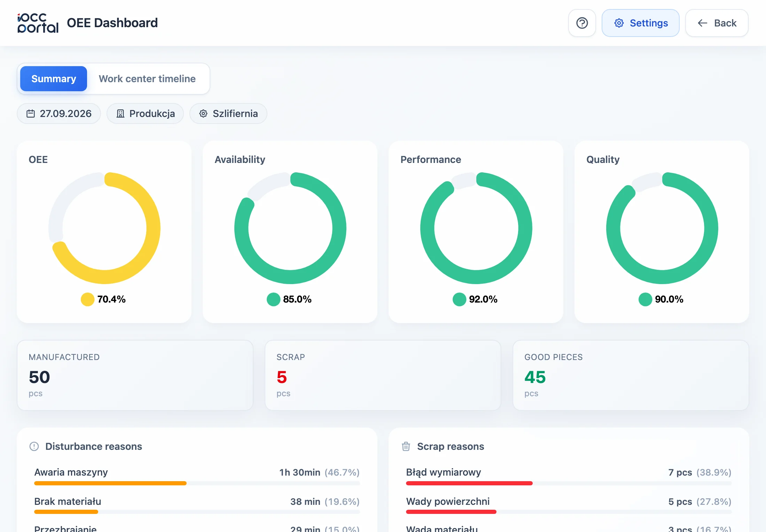Open Settings with the gear button
This screenshot has height=532, width=766.
tap(640, 23)
